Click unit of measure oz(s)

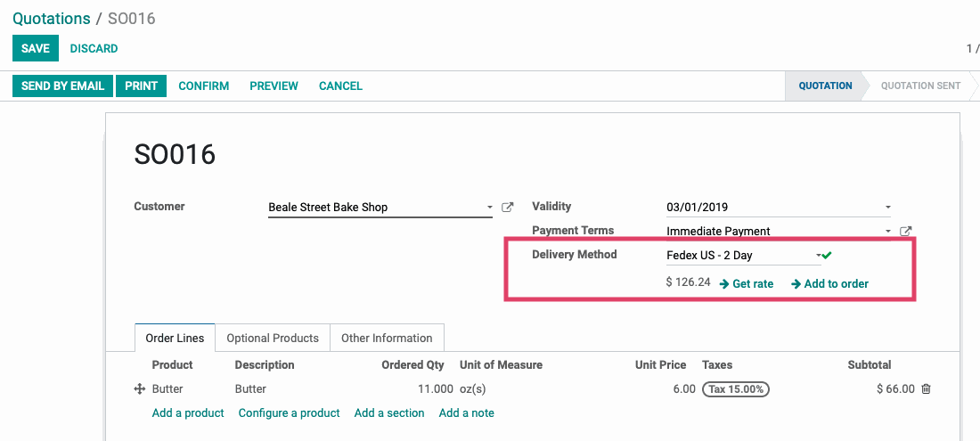(473, 389)
